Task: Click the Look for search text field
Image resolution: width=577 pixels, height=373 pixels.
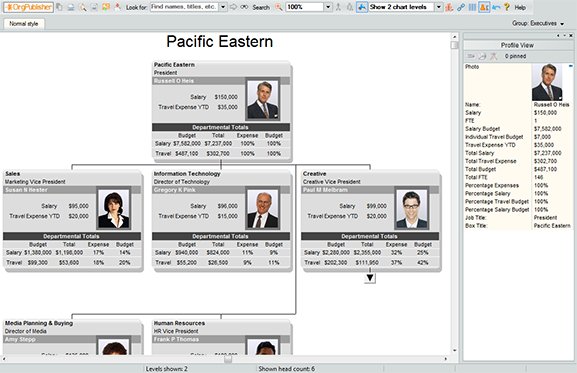Action: point(184,7)
